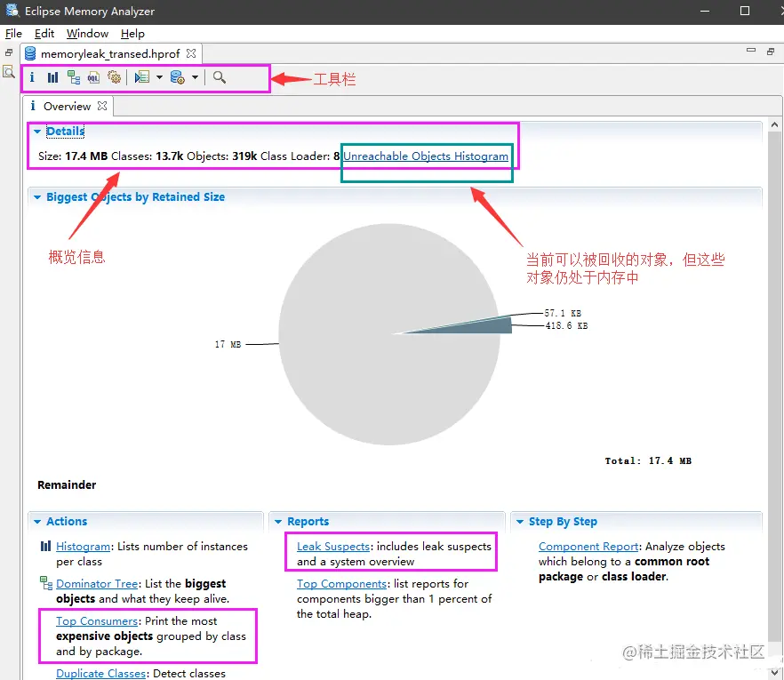
Task: Click the editor area maximize/restore icon
Action: 771,52
